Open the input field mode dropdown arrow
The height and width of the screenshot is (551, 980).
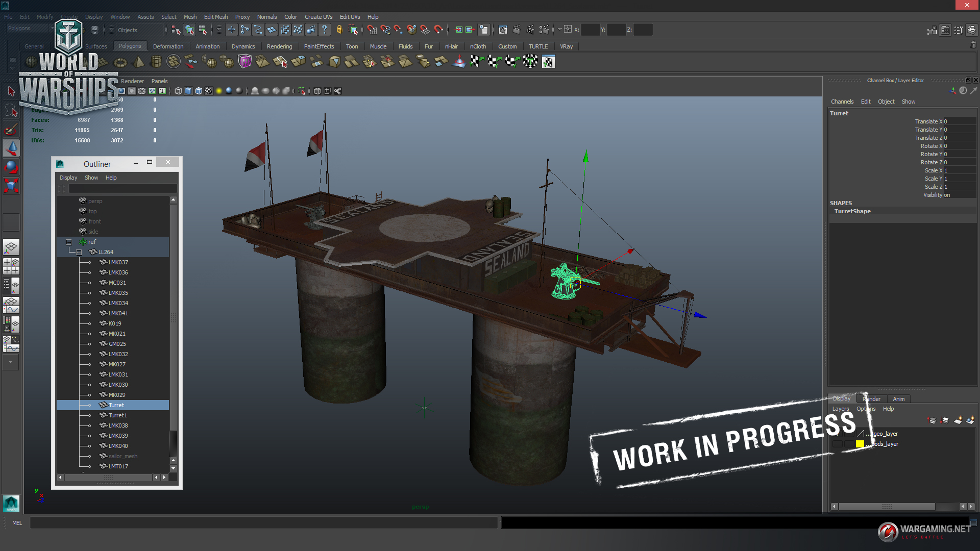(x=560, y=30)
